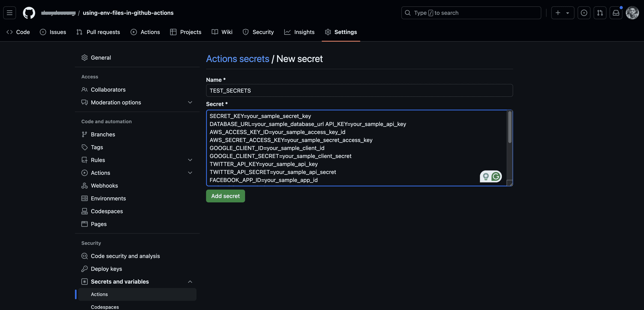Viewport: 644px width, 310px height.
Task: Click the SECRET_KEY=your_sample_secret_key line
Action: (x=260, y=116)
